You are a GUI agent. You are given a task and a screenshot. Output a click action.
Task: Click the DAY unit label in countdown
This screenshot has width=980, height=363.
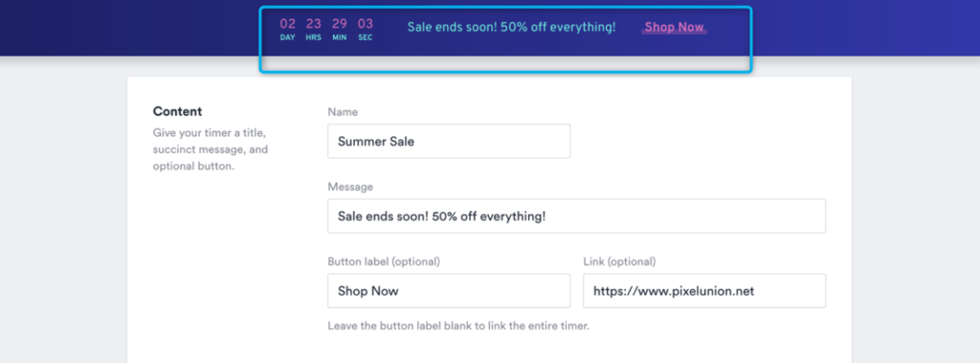coord(287,37)
